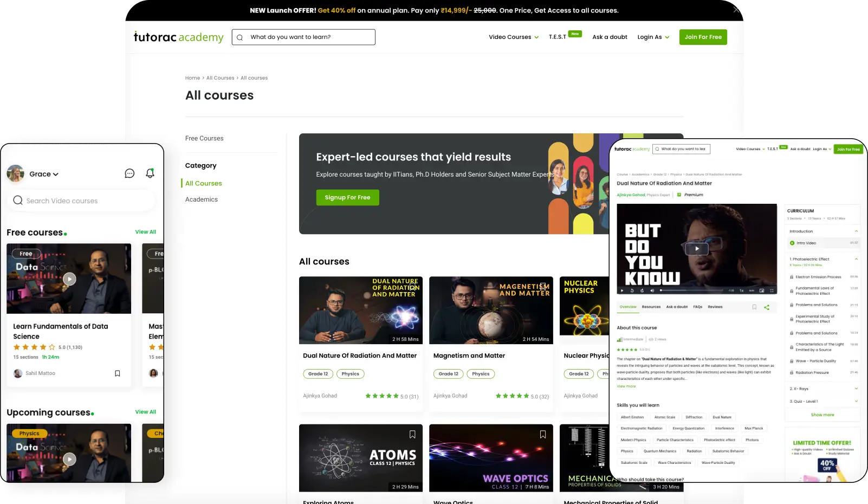Bookmark the Atoms Class 12 Physics course

(x=412, y=435)
